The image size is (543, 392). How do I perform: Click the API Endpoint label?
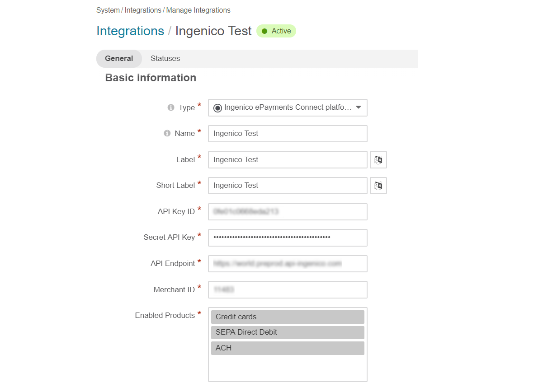[x=173, y=263]
